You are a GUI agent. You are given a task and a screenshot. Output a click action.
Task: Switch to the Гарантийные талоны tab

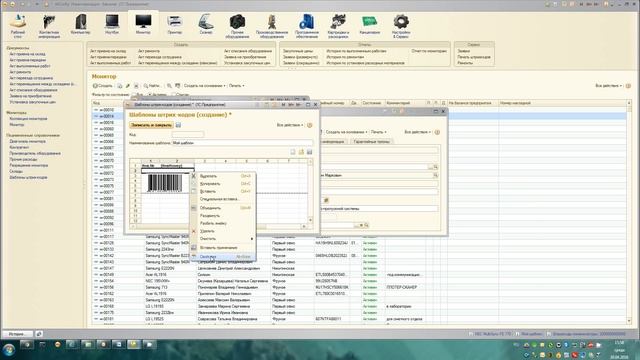[371, 142]
